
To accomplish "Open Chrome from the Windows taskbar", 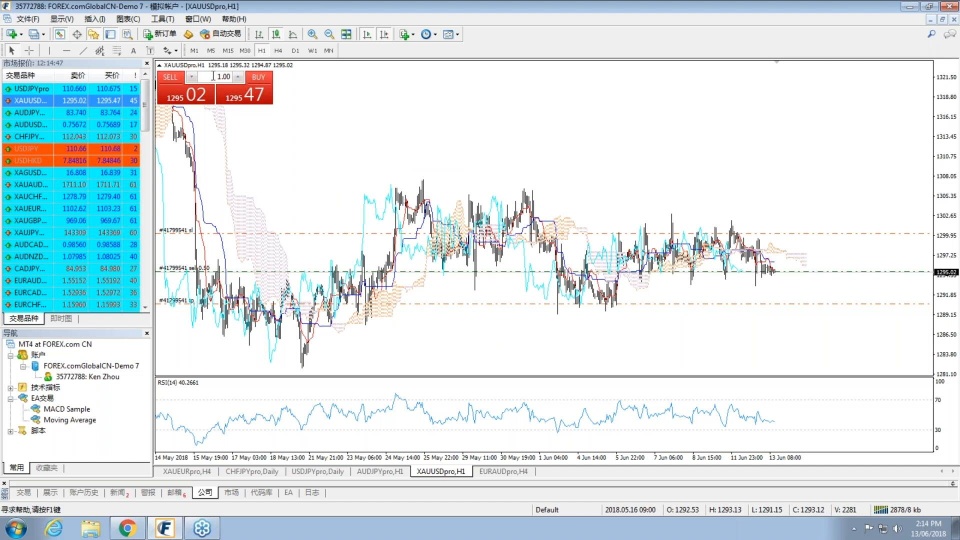I will pos(127,528).
